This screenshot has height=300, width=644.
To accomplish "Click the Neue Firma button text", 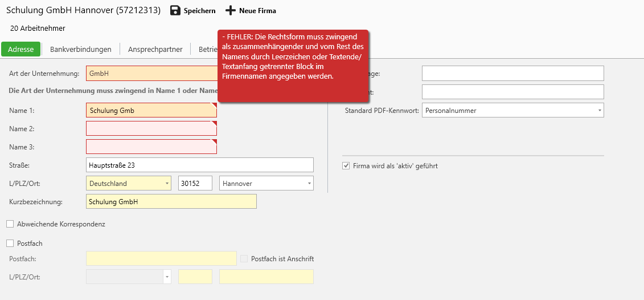I will (257, 11).
